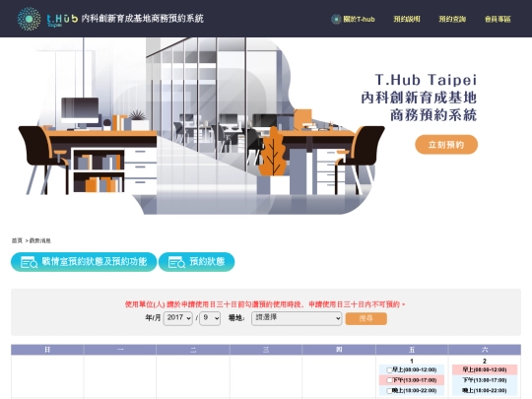Viewport: 532px width, 399px height.
Task: Click 晚上(18:00-22:00) slot on day 2
Action: click(485, 390)
